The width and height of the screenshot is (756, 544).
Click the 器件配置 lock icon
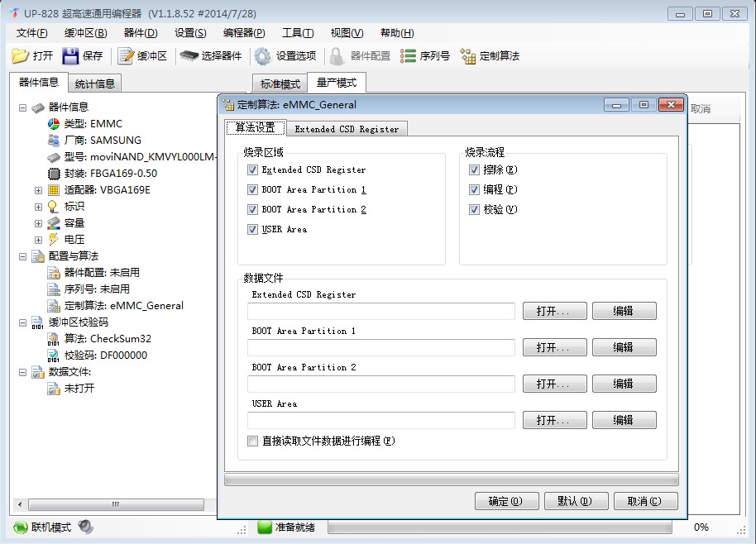pyautogui.click(x=337, y=56)
